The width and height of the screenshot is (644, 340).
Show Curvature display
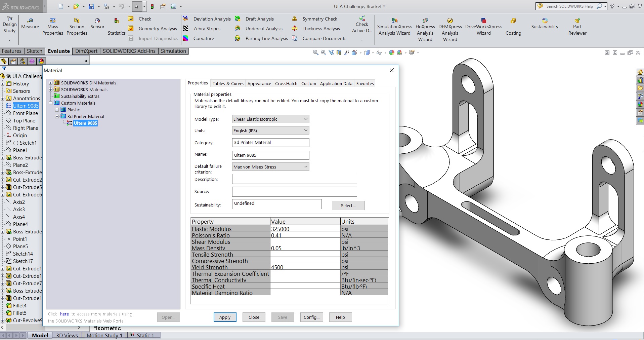pyautogui.click(x=199, y=38)
